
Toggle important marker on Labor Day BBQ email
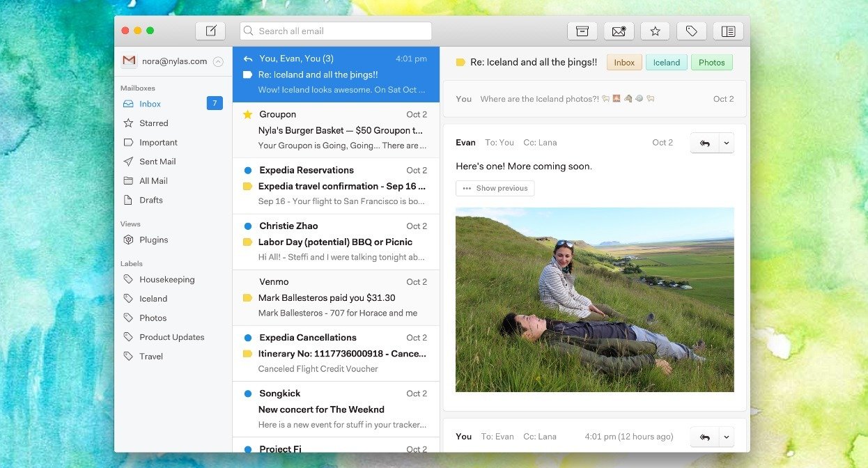point(247,242)
